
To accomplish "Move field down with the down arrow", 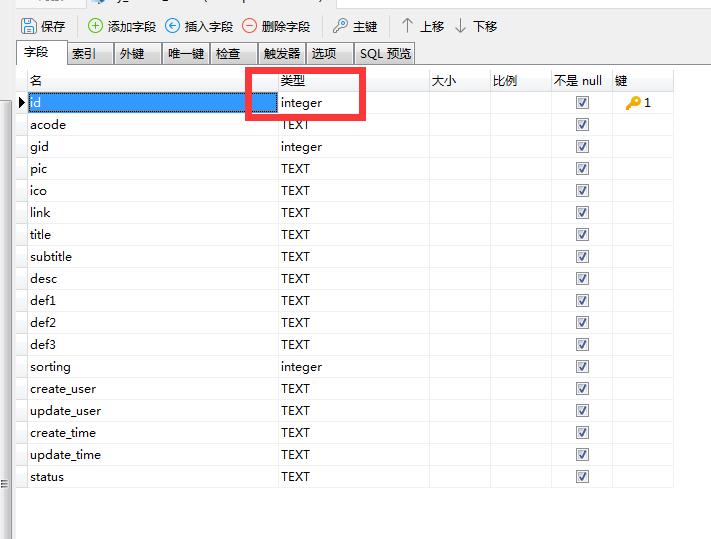I will click(x=460, y=26).
